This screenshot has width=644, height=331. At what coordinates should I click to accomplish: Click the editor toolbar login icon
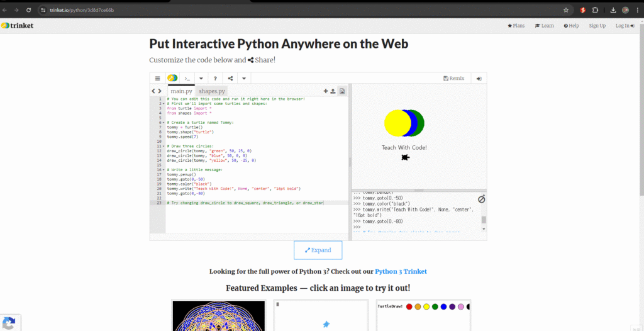(x=479, y=79)
